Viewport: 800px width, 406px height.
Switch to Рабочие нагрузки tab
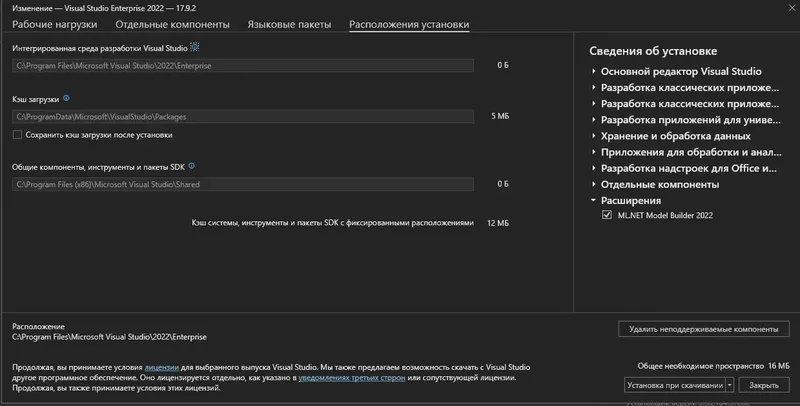(x=55, y=24)
